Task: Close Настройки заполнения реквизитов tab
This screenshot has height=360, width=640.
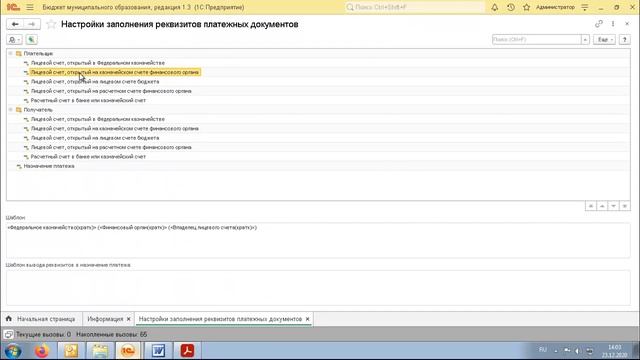Action: pyautogui.click(x=307, y=319)
